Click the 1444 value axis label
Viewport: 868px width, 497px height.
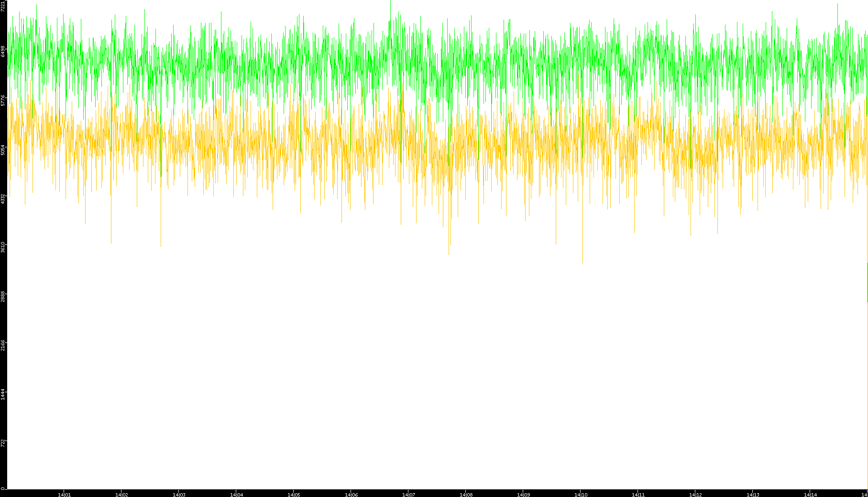coord(3,395)
